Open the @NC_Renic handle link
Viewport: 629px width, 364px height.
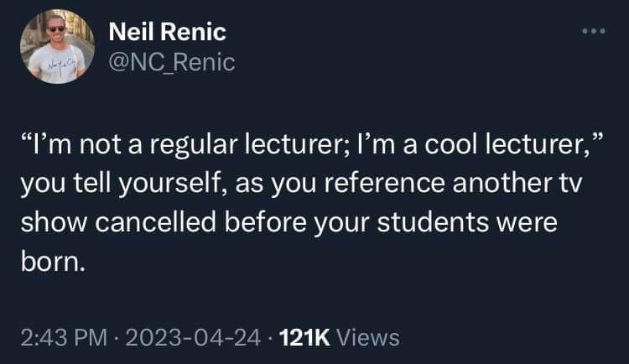click(172, 63)
